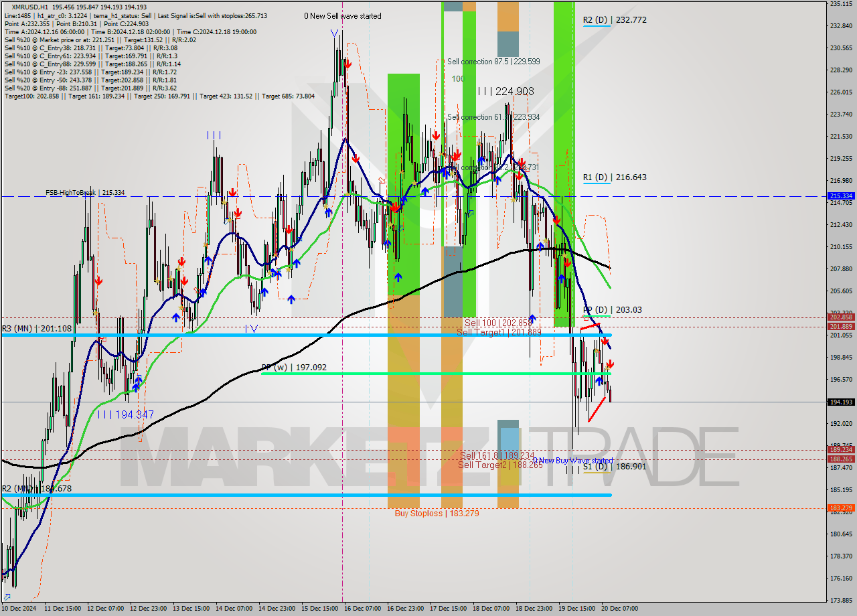Click the S1 (D) | 186.901 support label

[614, 466]
